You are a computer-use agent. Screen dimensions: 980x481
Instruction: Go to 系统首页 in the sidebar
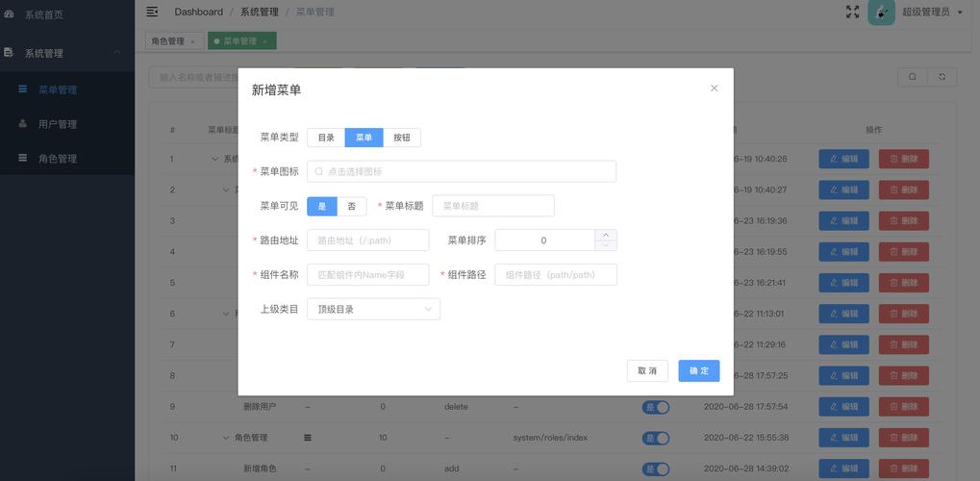tap(67, 15)
